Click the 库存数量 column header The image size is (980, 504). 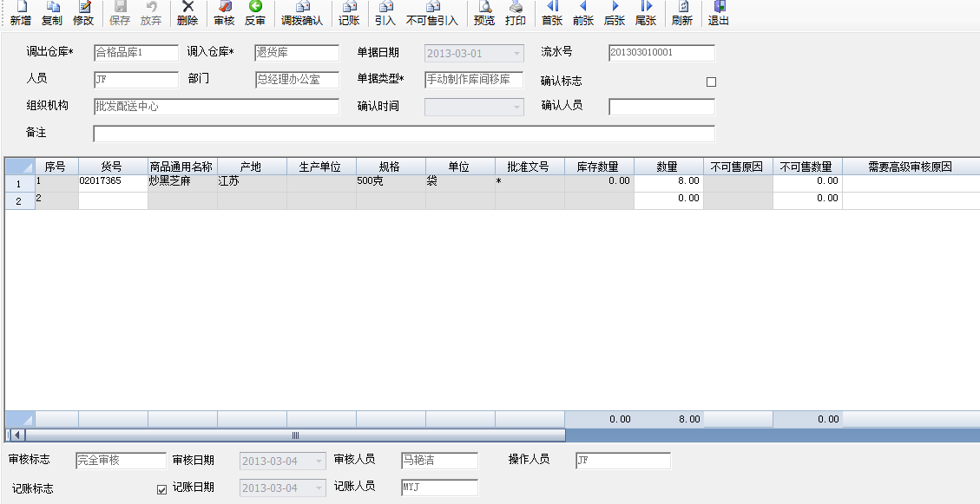(599, 167)
